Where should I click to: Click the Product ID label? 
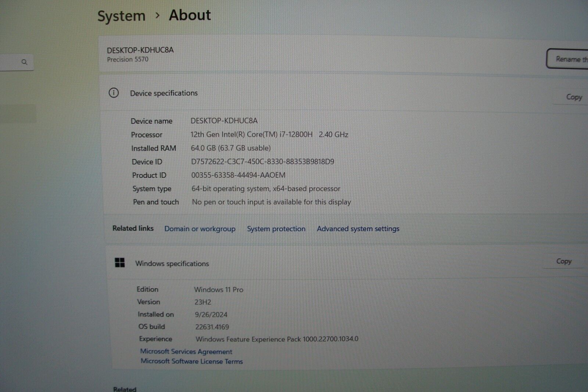[149, 175]
